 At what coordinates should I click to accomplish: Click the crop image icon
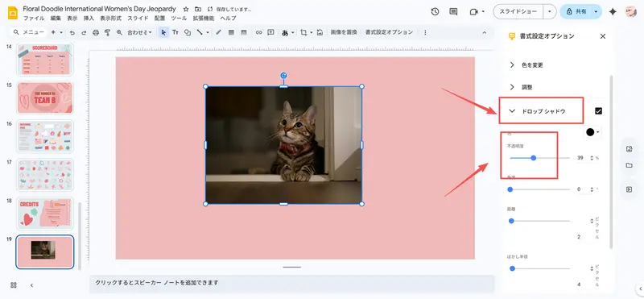point(304,32)
